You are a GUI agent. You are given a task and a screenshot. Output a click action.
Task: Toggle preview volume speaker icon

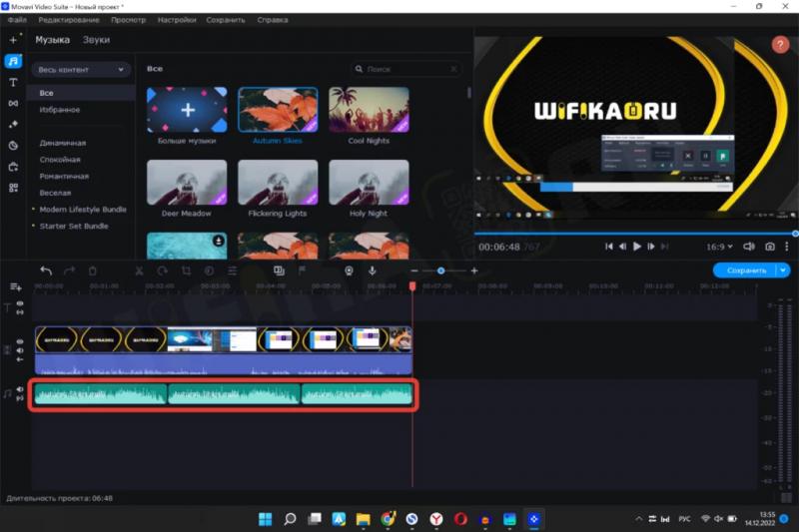coord(749,246)
